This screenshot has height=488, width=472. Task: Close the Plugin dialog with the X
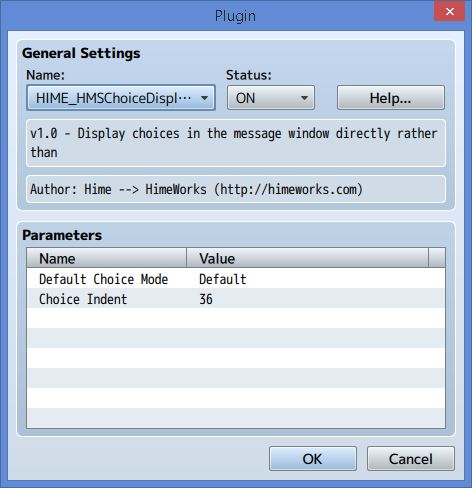pyautogui.click(x=449, y=12)
